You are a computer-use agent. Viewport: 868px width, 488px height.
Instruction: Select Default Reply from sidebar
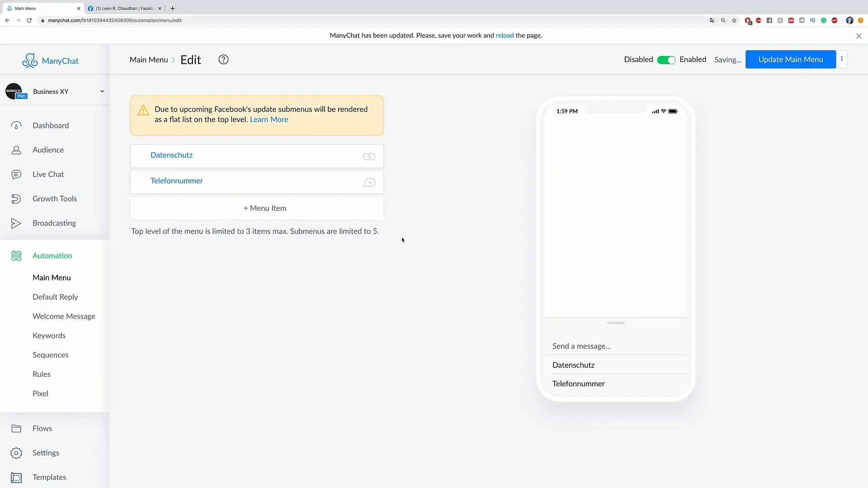[x=55, y=297]
